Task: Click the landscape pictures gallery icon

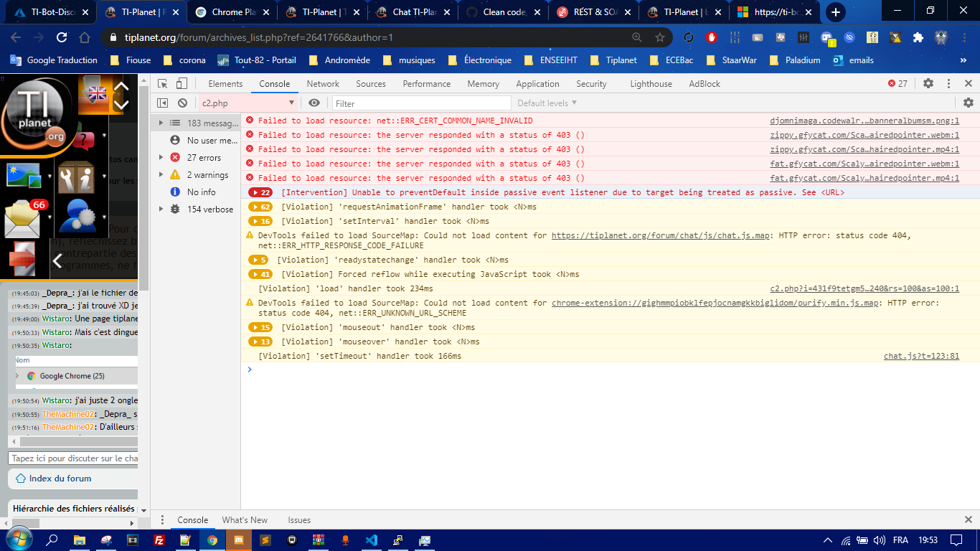Action: 23,176
